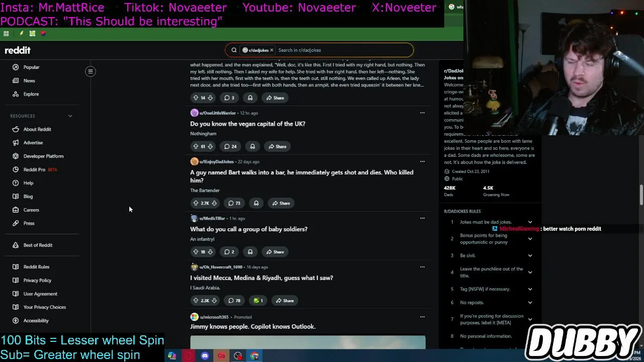Expand rule 2 Bonus points for punny
The image size is (644, 362).
530,239
